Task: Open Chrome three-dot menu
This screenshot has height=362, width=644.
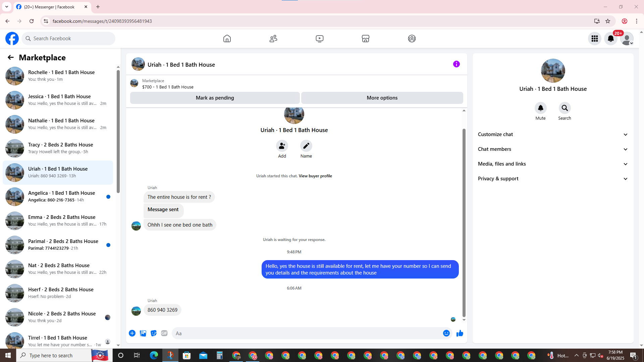Action: coord(637,21)
